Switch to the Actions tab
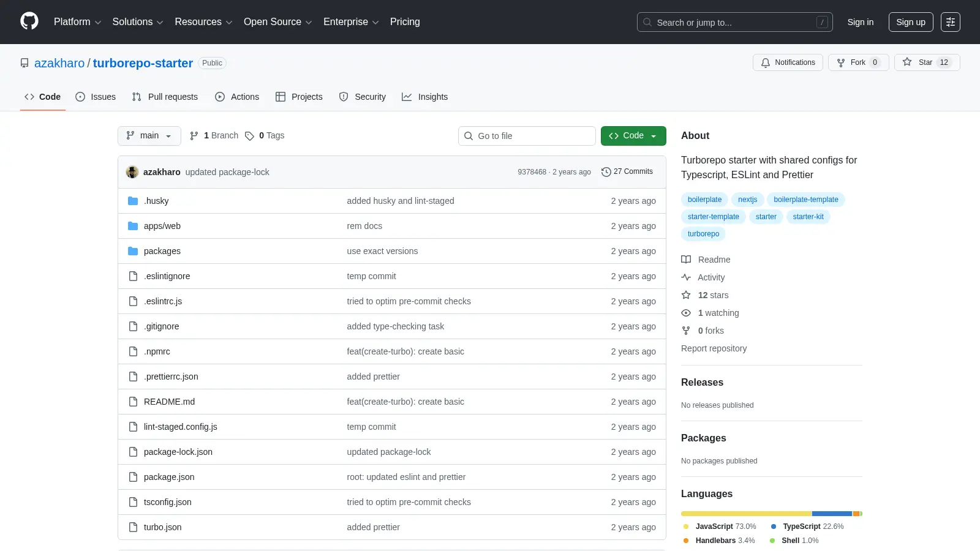The height and width of the screenshot is (551, 980). pyautogui.click(x=237, y=97)
